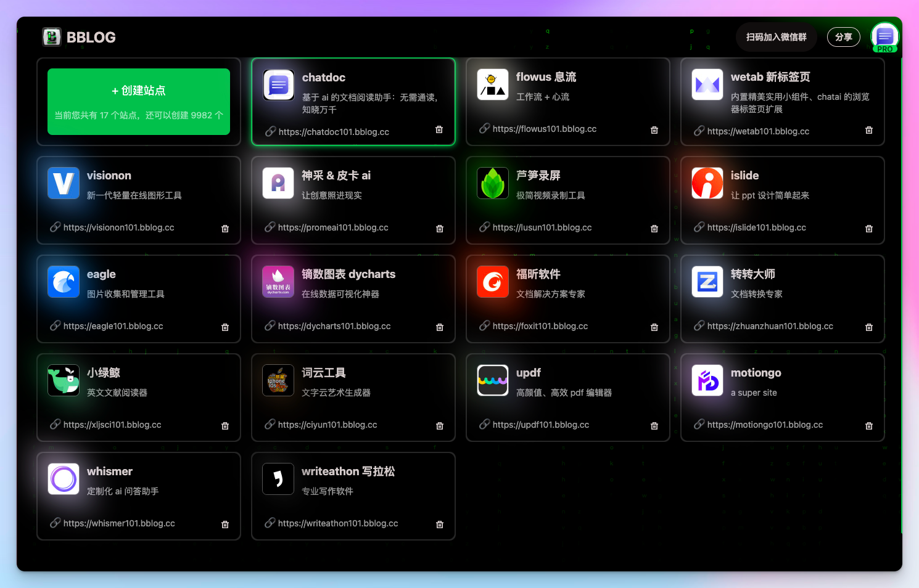The height and width of the screenshot is (588, 919).
Task: Click the whismer purple circle icon
Action: pos(64,479)
